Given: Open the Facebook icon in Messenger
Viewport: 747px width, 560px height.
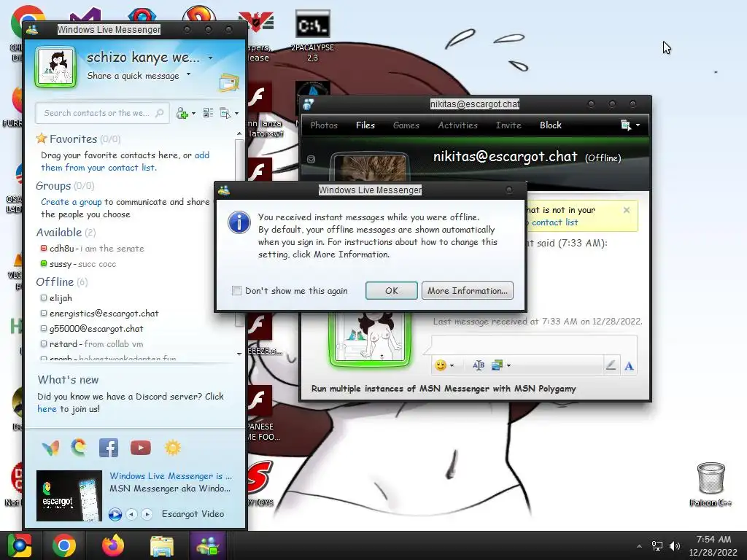Looking at the screenshot, I should [109, 448].
